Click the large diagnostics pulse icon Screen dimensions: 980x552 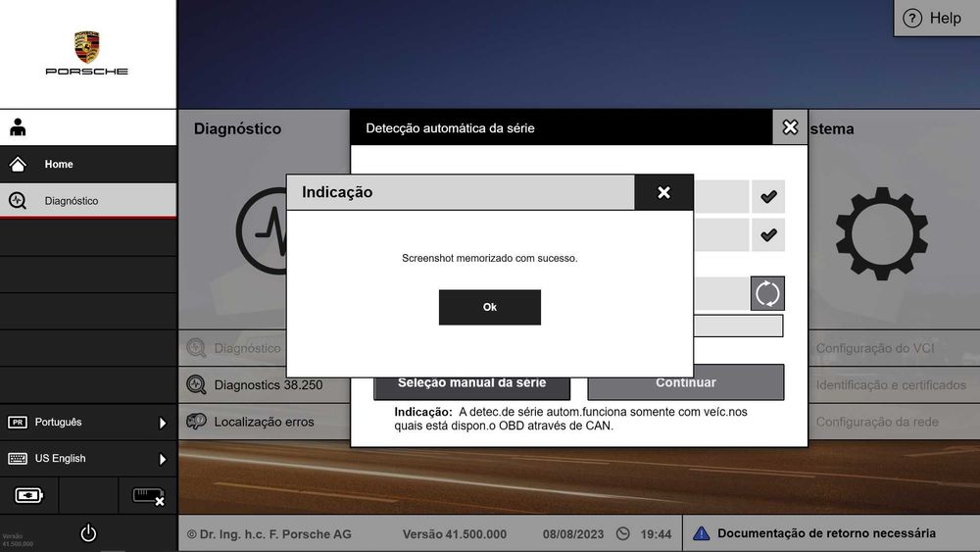tap(262, 230)
